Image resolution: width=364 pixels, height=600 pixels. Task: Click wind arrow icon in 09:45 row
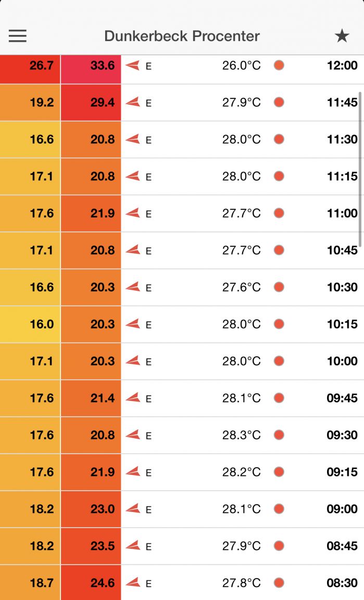pyautogui.click(x=133, y=398)
